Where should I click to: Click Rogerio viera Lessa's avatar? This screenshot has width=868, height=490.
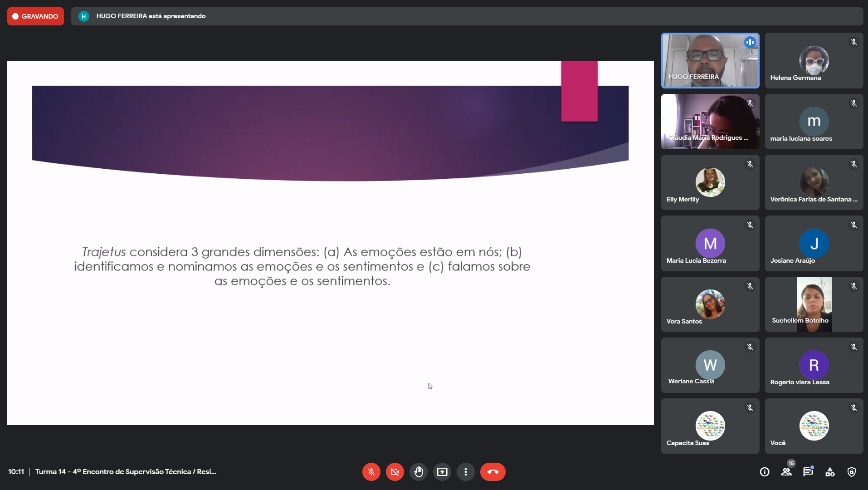click(x=814, y=365)
